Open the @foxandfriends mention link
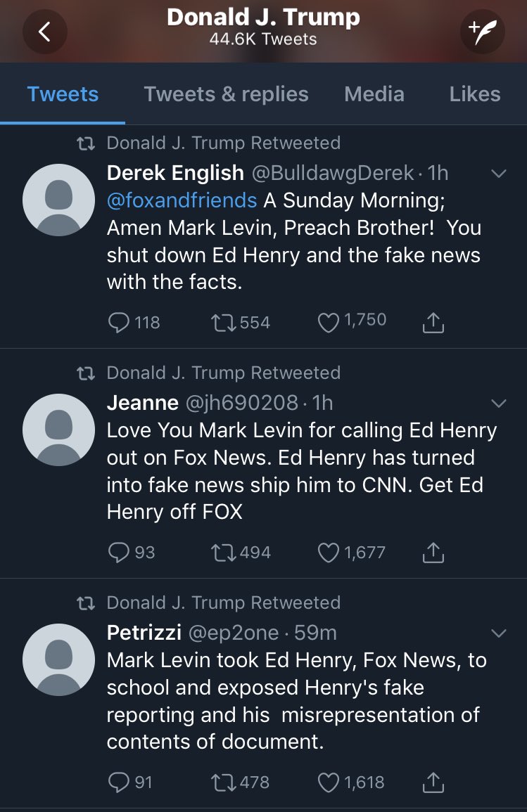The height and width of the screenshot is (812, 527). (x=182, y=200)
